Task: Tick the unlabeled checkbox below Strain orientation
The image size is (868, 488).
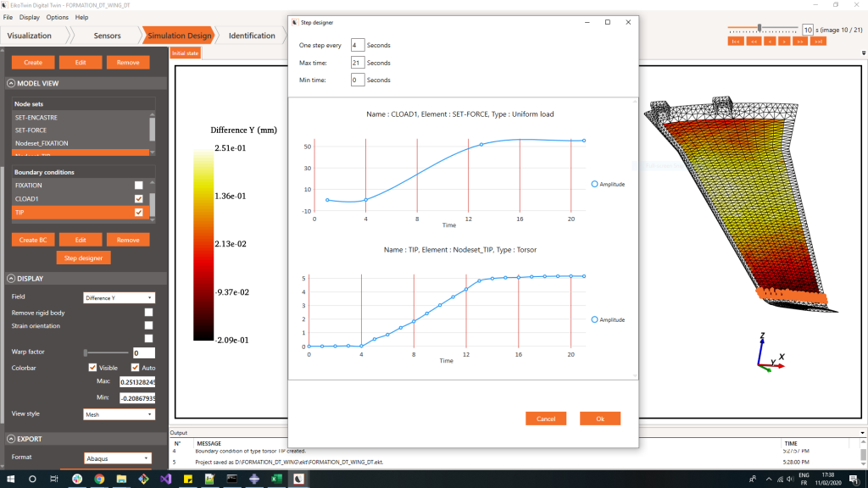Action: pos(148,338)
